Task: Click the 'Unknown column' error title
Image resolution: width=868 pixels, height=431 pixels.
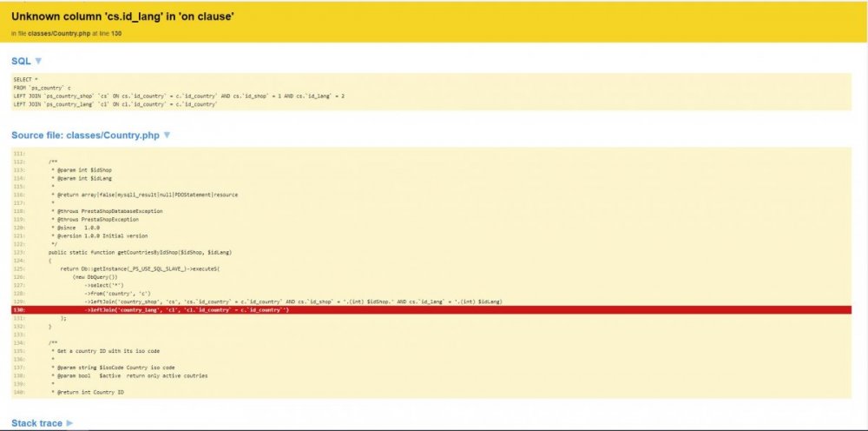Action: tap(122, 17)
